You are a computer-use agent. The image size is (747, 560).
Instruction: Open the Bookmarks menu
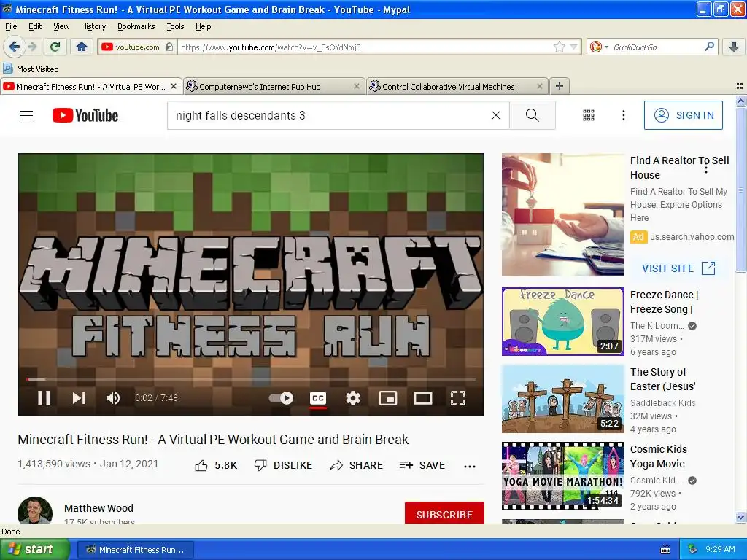[136, 26]
